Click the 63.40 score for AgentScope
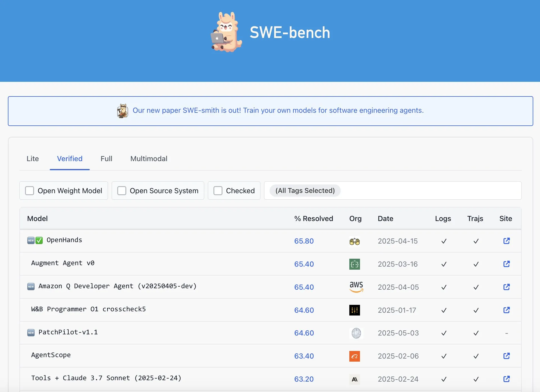This screenshot has height=392, width=540. (x=304, y=356)
